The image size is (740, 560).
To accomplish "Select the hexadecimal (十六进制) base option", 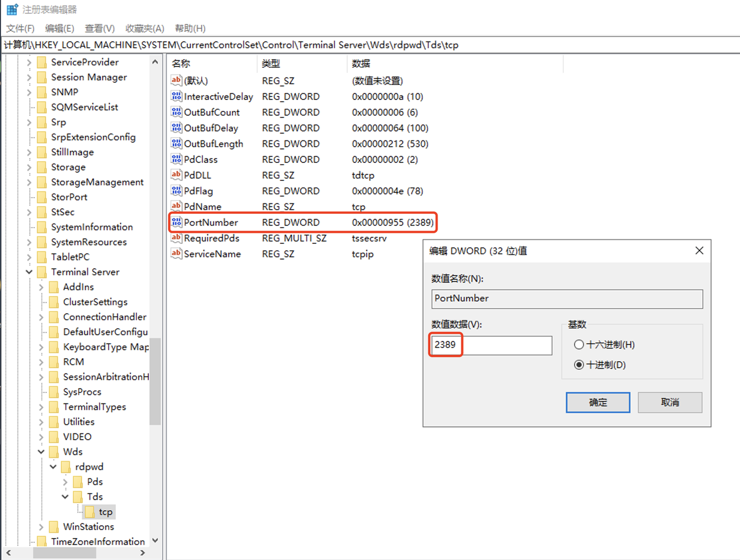I will click(x=579, y=345).
